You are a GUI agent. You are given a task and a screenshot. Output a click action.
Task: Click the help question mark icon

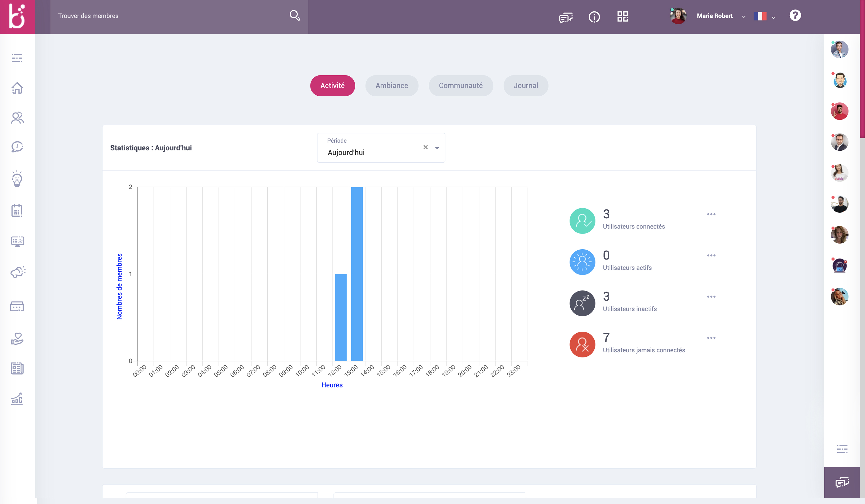795,15
